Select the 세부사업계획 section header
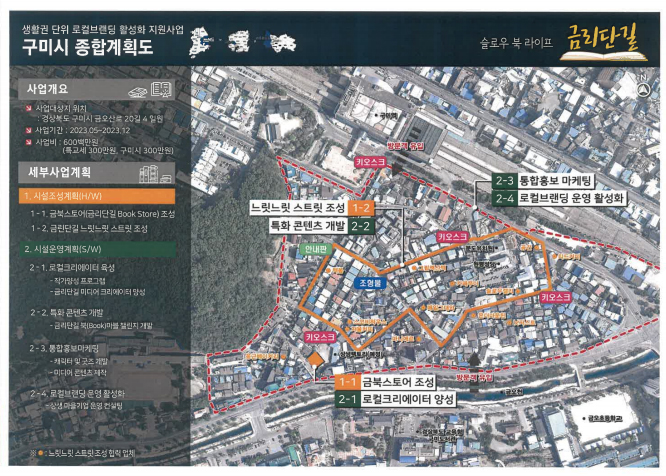Image resolution: width=666 pixels, height=476 pixels. pyautogui.click(x=97, y=173)
